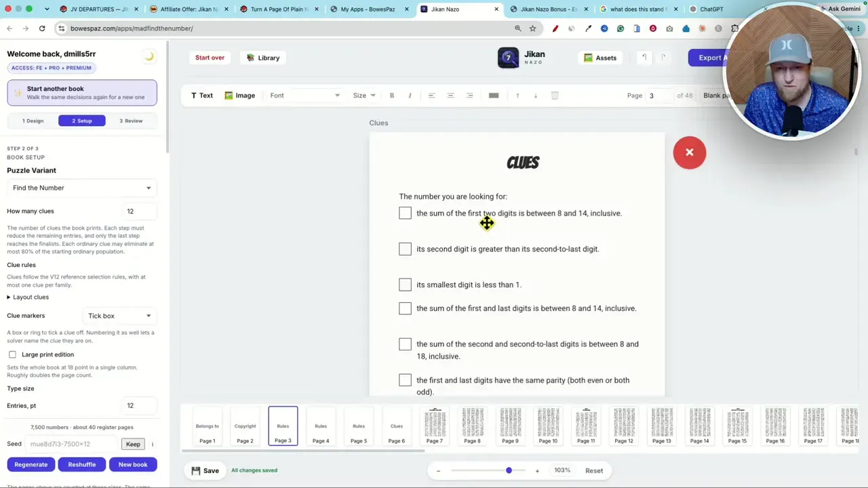The image size is (868, 488).
Task: Open the Library button
Action: [263, 58]
